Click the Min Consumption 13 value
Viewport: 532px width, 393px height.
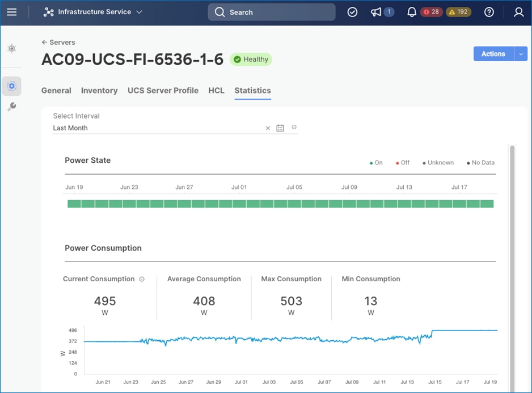click(x=370, y=301)
